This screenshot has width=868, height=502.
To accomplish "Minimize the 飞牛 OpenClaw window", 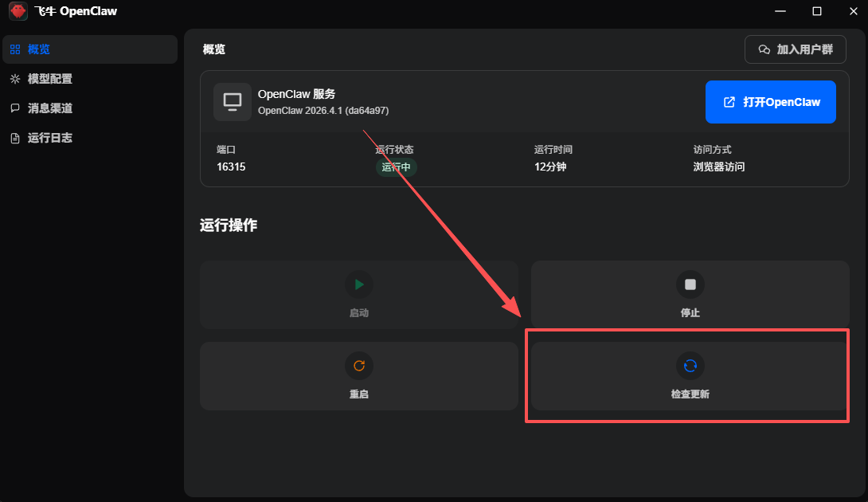I will 780,11.
